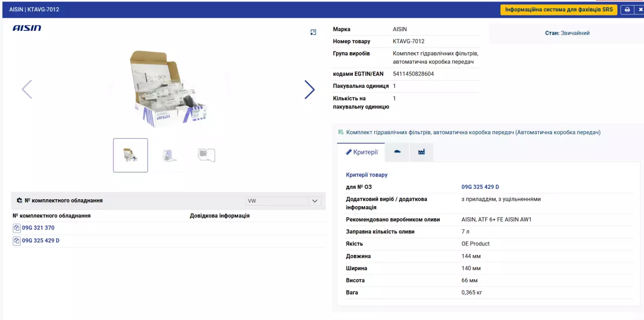Click the dropdown chevron next to VW
Image resolution: width=644 pixels, height=320 pixels.
[315, 201]
